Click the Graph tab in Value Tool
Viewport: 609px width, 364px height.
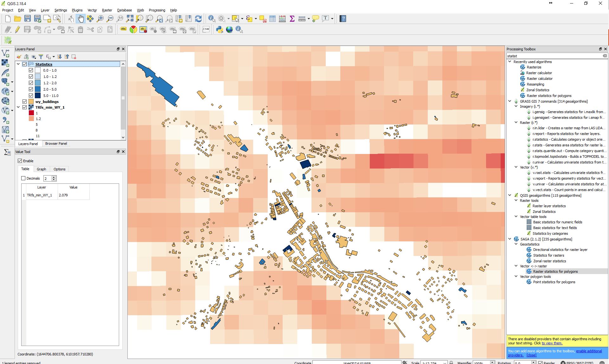point(41,169)
